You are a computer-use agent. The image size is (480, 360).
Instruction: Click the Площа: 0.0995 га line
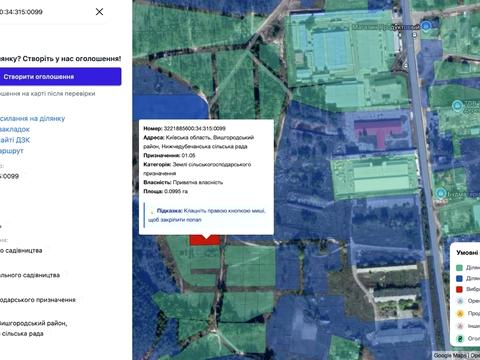click(165, 191)
